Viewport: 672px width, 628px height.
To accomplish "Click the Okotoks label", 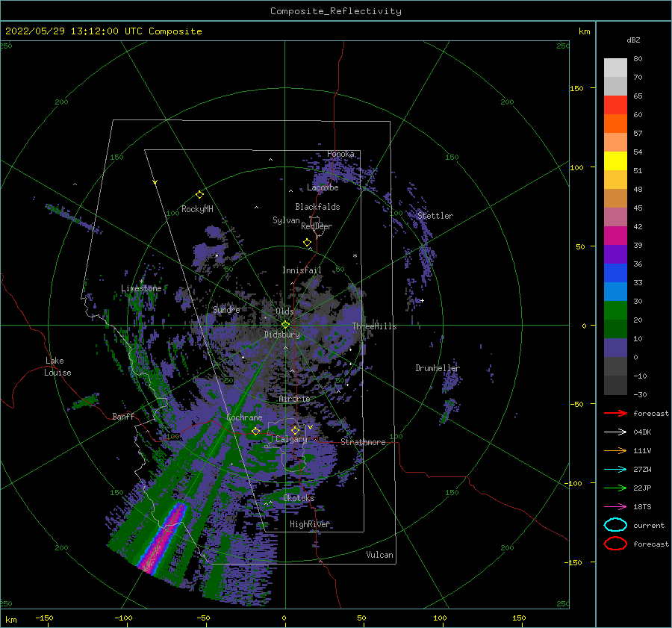I will [299, 498].
